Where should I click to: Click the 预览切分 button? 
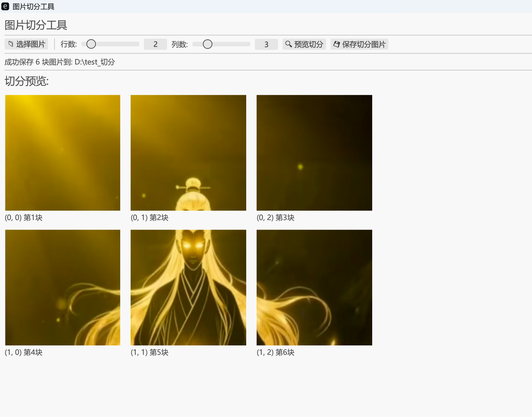pyautogui.click(x=304, y=44)
